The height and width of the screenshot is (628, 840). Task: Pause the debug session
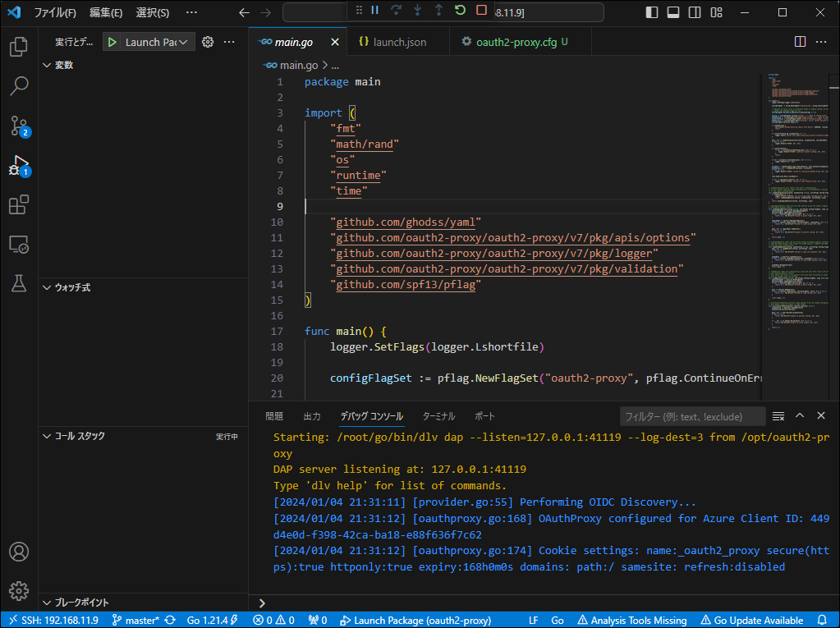click(x=374, y=11)
